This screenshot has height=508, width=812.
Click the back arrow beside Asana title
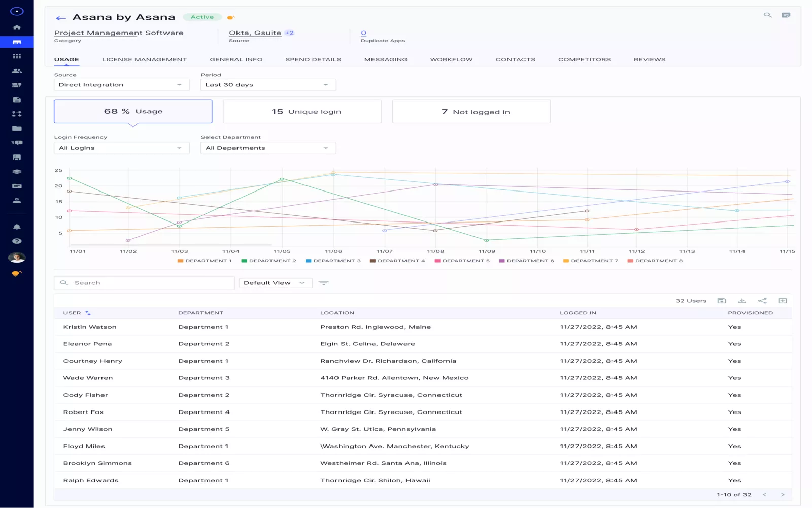[x=61, y=18]
